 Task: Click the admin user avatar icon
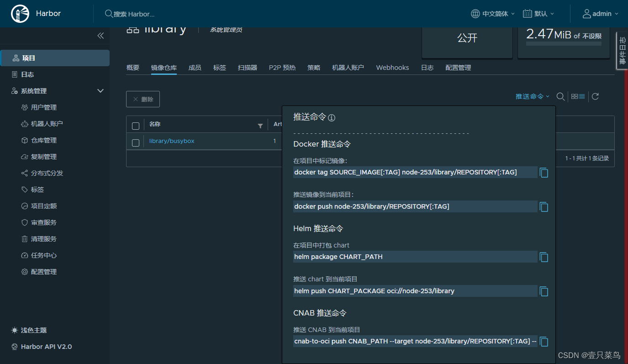(587, 14)
